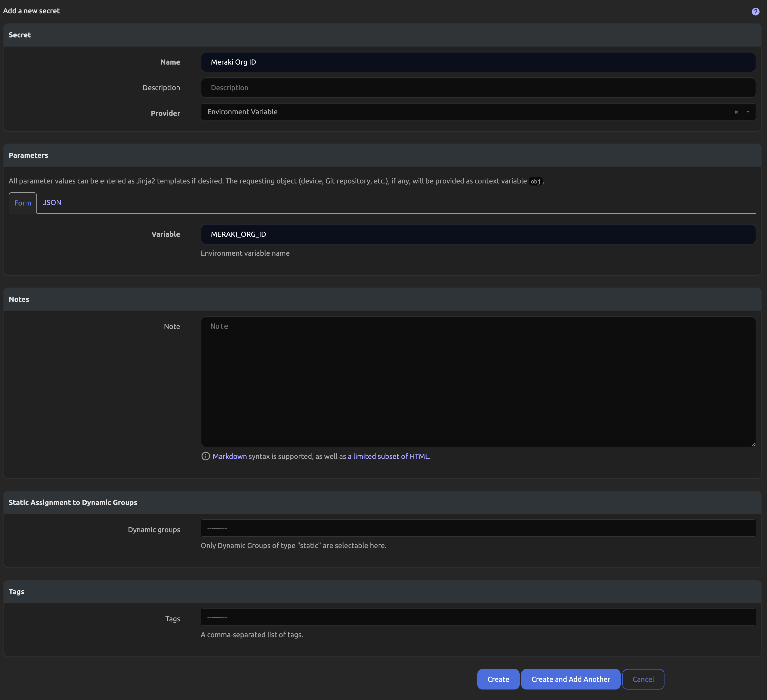Clear the Provider selection via the x icon
The image size is (767, 700).
pyautogui.click(x=736, y=112)
